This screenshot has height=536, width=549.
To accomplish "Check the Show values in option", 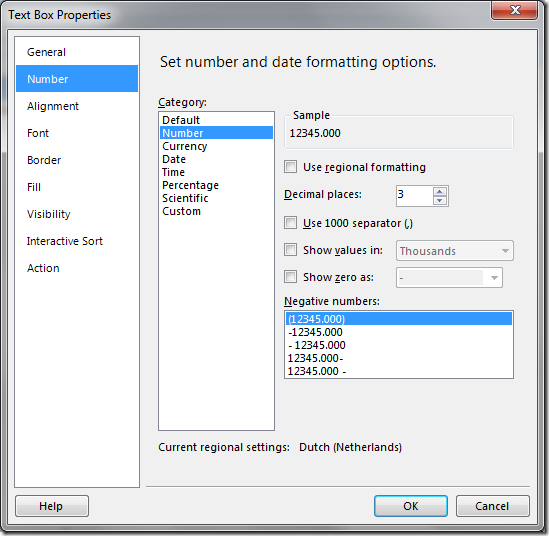I will [290, 250].
